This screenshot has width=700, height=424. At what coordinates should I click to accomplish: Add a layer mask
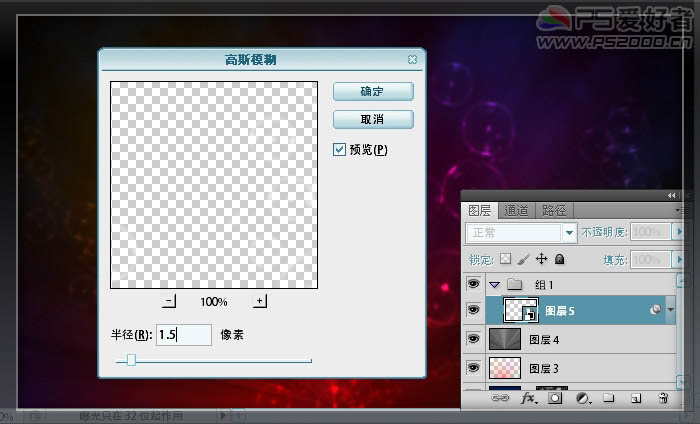pyautogui.click(x=555, y=398)
